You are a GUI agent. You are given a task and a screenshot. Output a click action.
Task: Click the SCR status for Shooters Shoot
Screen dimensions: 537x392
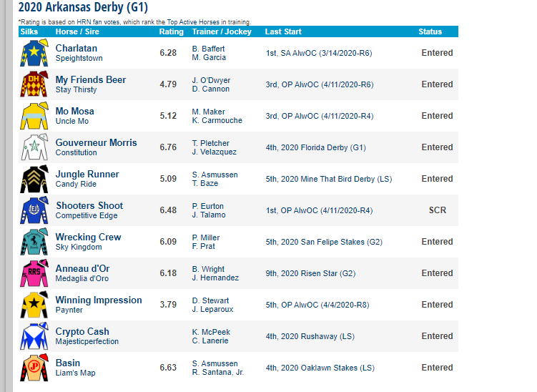pos(438,210)
